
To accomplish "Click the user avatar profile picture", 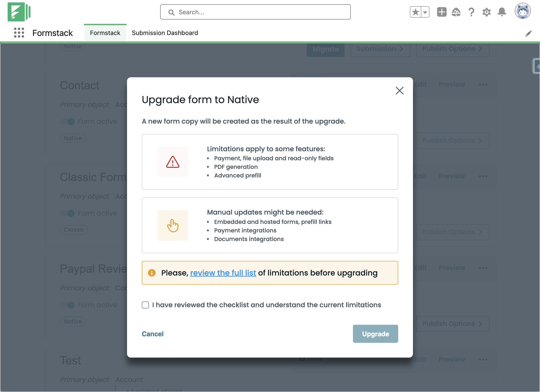I will click(522, 11).
